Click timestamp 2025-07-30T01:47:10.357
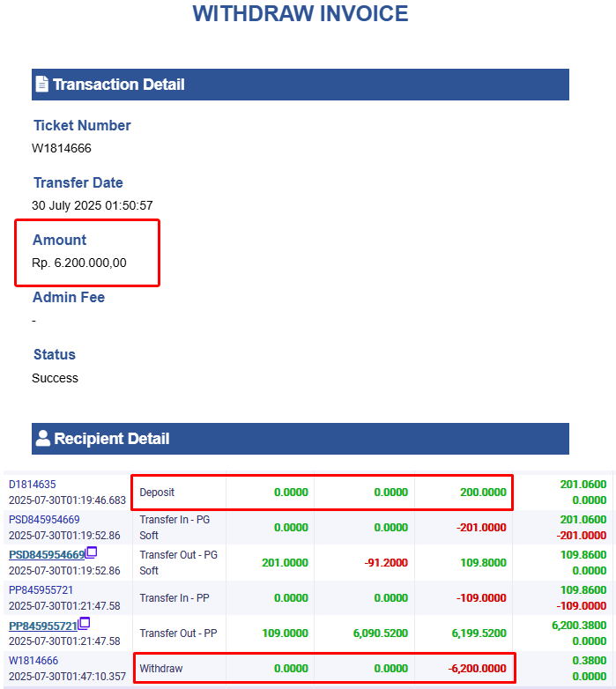This screenshot has height=689, width=616. pyautogui.click(x=67, y=677)
